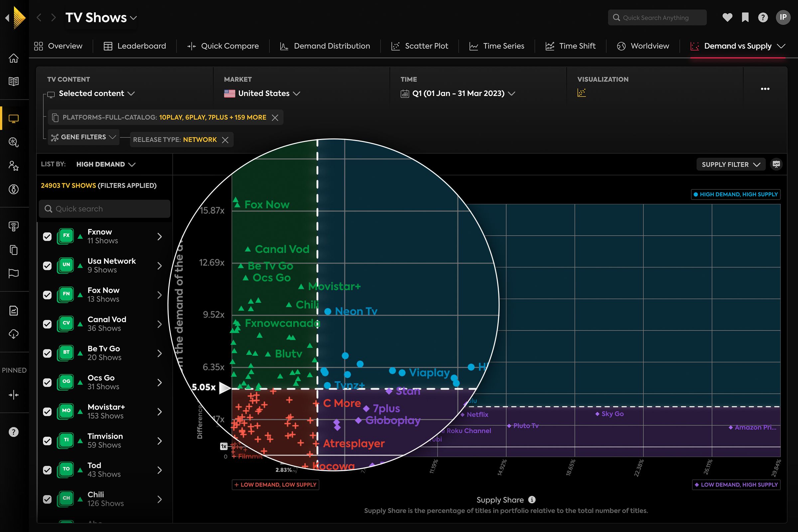Screen dimensions: 798x532
Task: Open the TV Shows title dropdown
Action: pos(101,18)
